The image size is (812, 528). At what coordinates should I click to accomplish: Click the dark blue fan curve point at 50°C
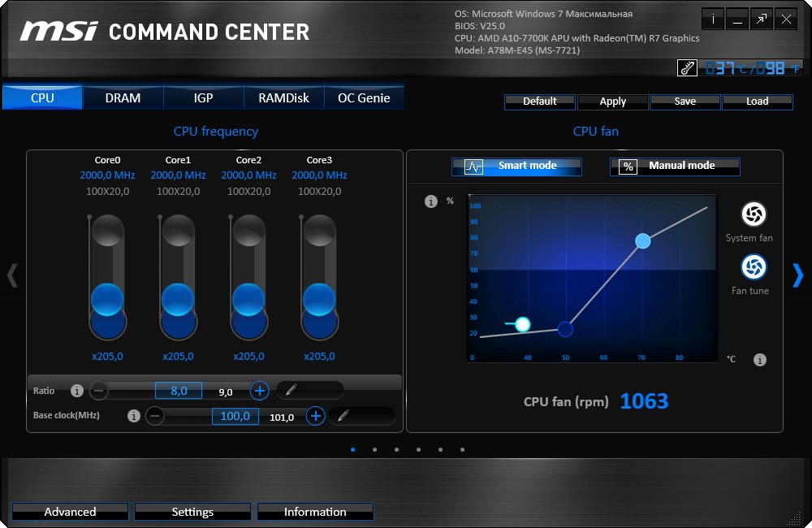(x=565, y=329)
